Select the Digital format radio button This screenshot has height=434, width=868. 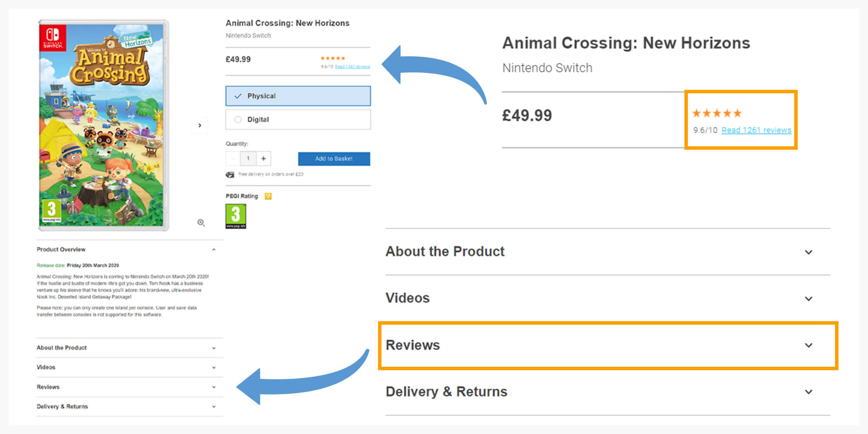coord(238,119)
